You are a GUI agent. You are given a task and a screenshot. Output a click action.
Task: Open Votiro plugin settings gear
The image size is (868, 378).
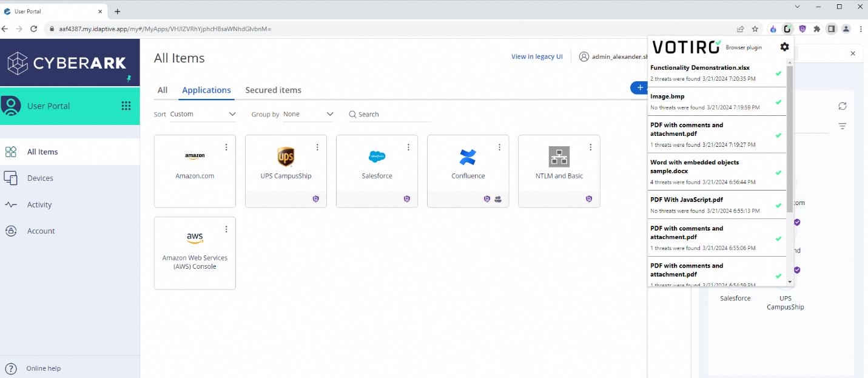point(784,47)
